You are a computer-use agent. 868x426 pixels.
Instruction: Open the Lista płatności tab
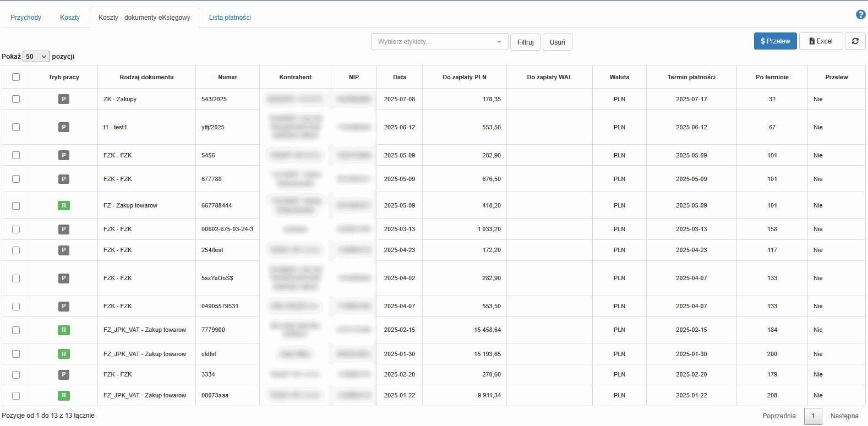(x=230, y=18)
